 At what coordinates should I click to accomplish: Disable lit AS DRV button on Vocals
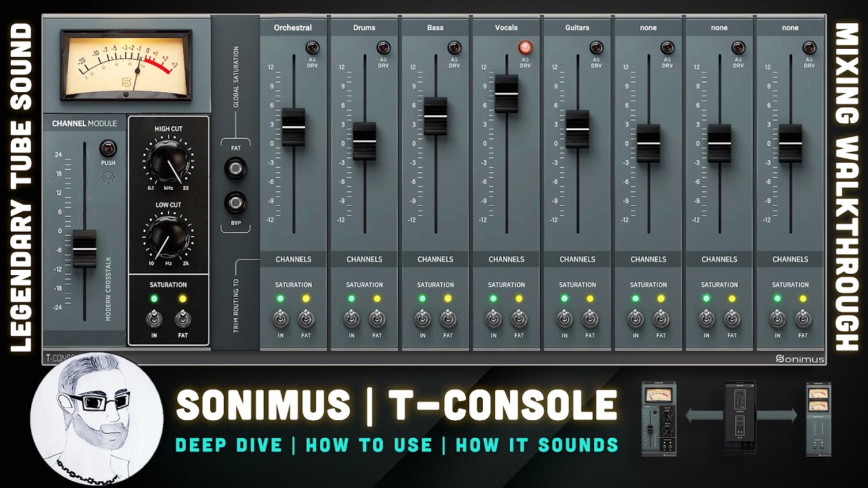[x=526, y=48]
